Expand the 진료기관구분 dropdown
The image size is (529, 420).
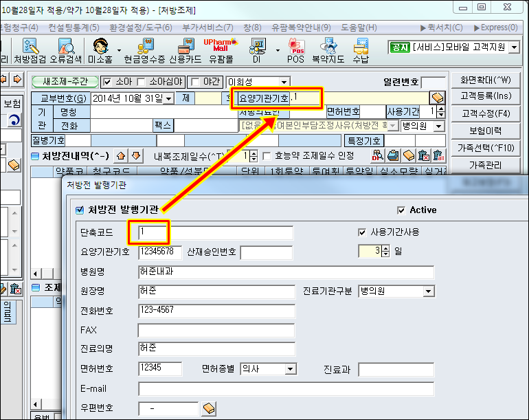coord(429,291)
